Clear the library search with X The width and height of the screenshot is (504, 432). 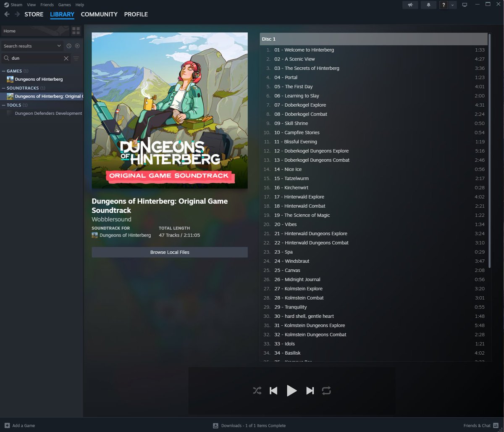point(66,58)
